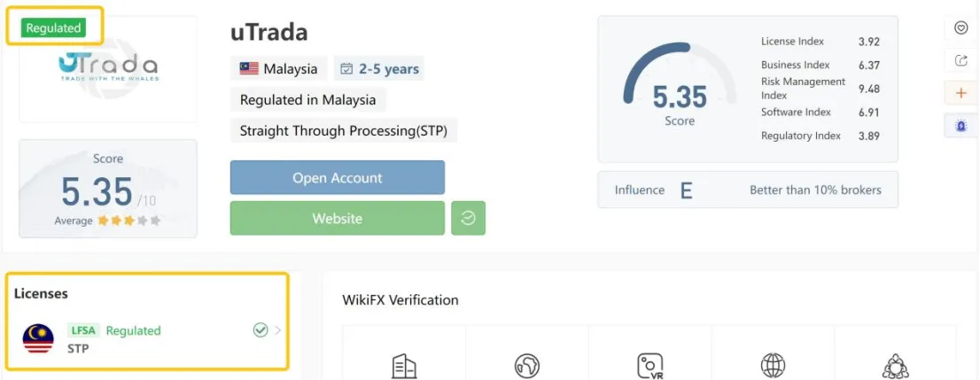Click the building icon under WikiFX Verification
The image size is (980, 380).
point(404,366)
